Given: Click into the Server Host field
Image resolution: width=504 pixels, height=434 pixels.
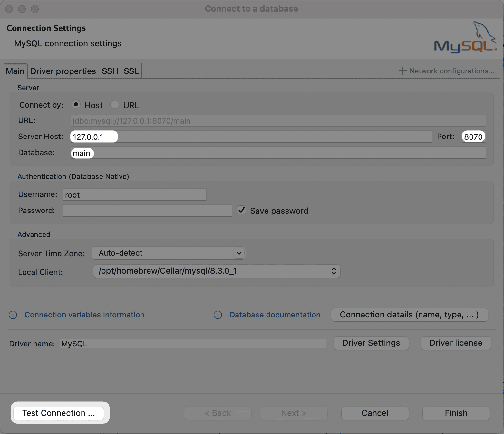Looking at the screenshot, I should coord(251,137).
